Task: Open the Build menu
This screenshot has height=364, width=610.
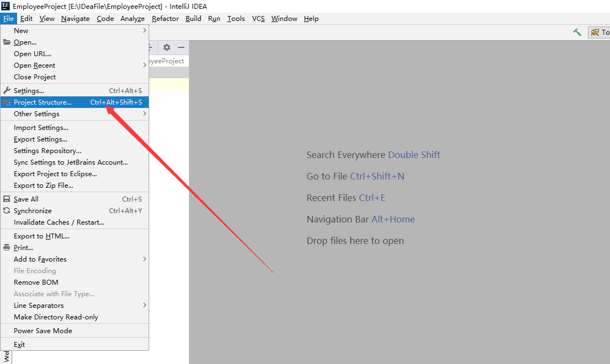Action: [193, 18]
